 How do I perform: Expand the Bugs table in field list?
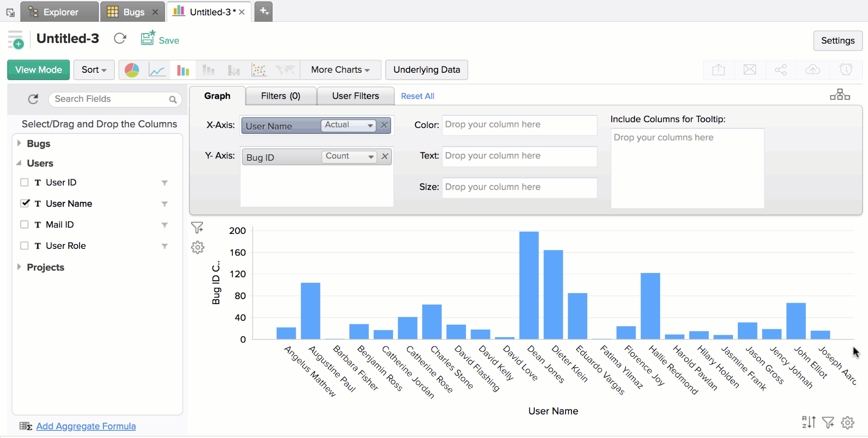coord(19,143)
